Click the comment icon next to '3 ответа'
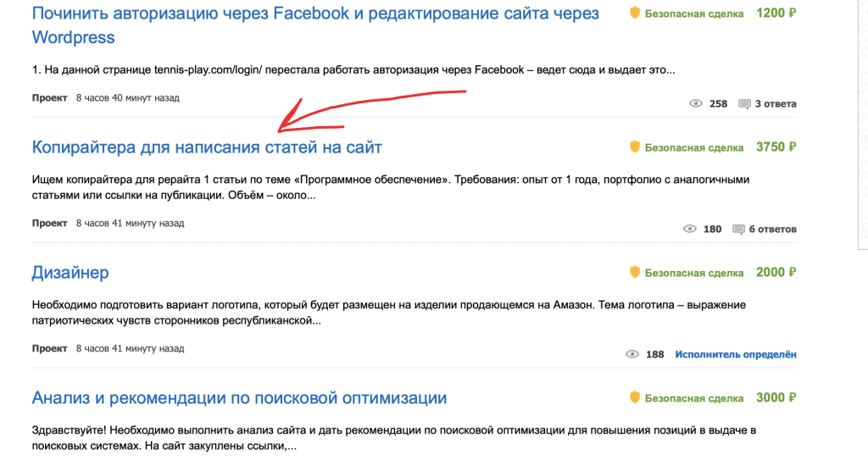868x465 pixels. pyautogui.click(x=744, y=104)
